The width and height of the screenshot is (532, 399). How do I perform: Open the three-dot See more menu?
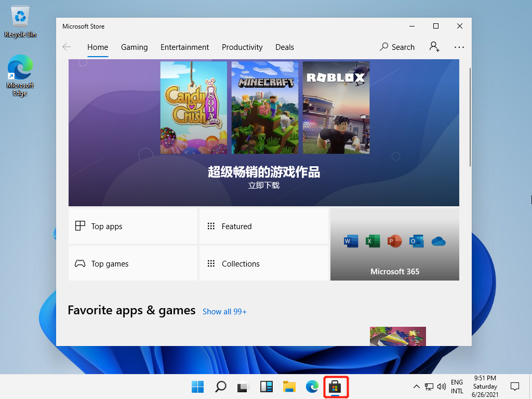click(x=459, y=47)
